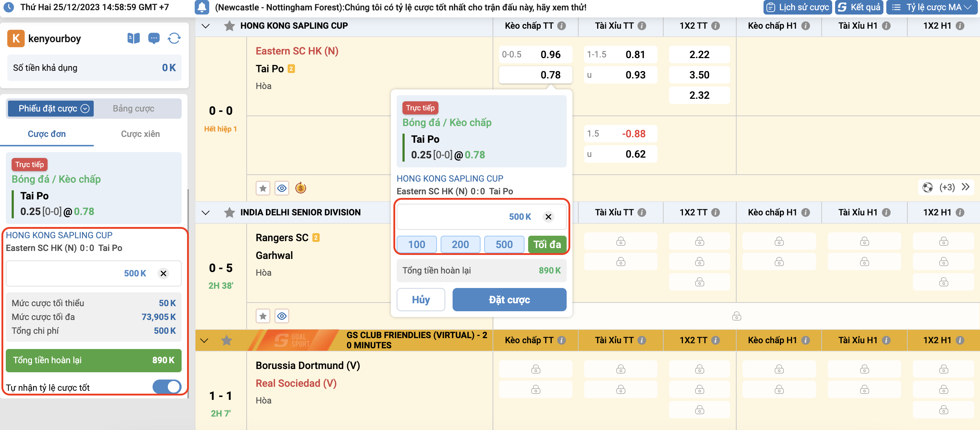Switch to the Cược xiên tab
This screenshot has width=980, height=430.
coord(140,134)
